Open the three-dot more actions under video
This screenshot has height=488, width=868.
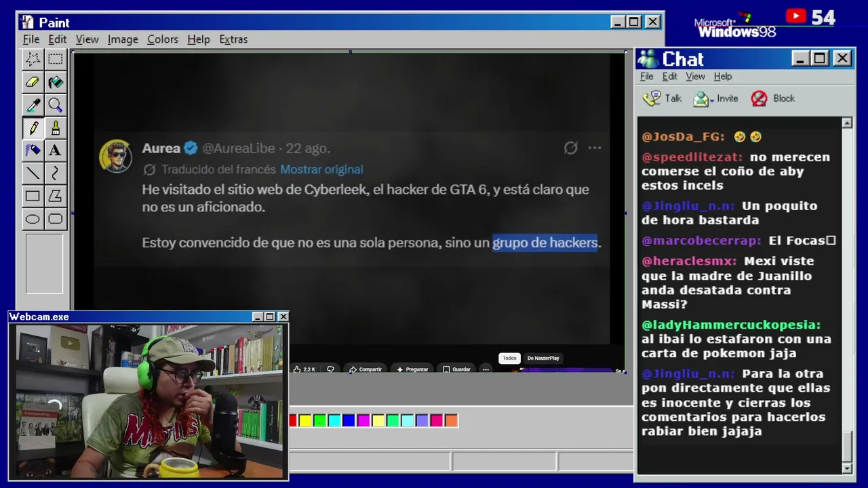[486, 369]
